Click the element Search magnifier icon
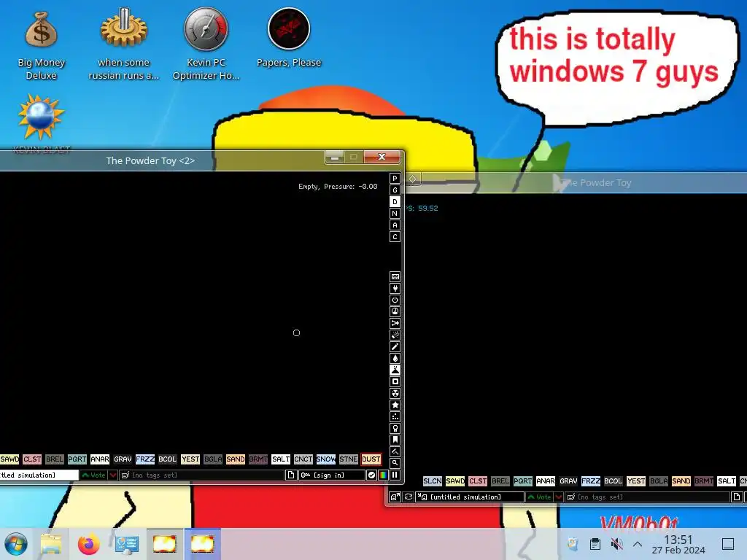This screenshot has height=560, width=747. pyautogui.click(x=395, y=463)
